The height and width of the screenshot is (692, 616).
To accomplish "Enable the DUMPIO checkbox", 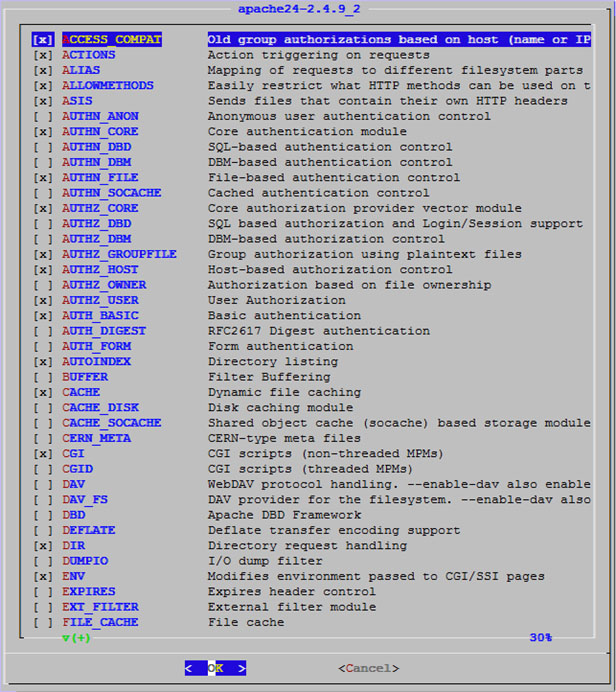I will (43, 561).
